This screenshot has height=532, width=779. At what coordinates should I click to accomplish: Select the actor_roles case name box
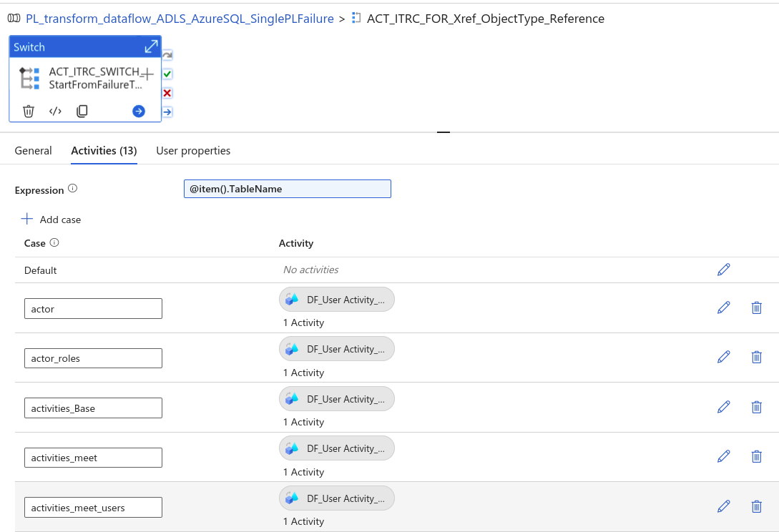[93, 358]
